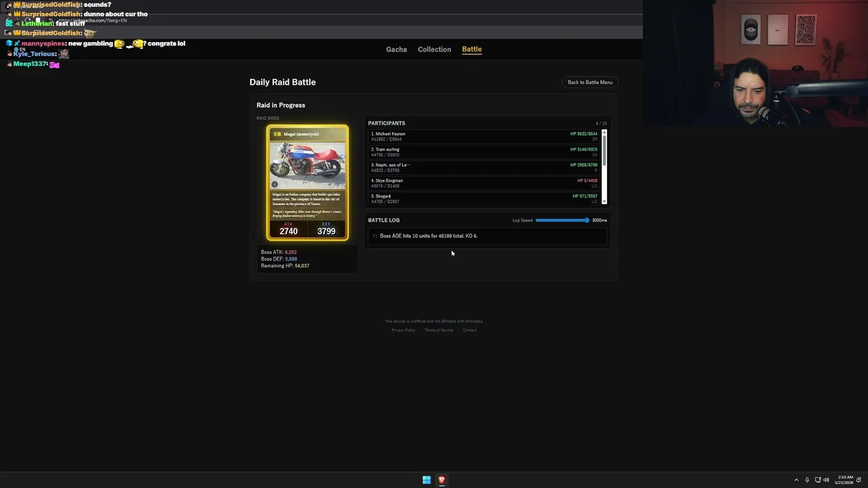Screen dimensions: 868x488
Task: Adjust the Log Speed slider
Action: [x=562, y=220]
